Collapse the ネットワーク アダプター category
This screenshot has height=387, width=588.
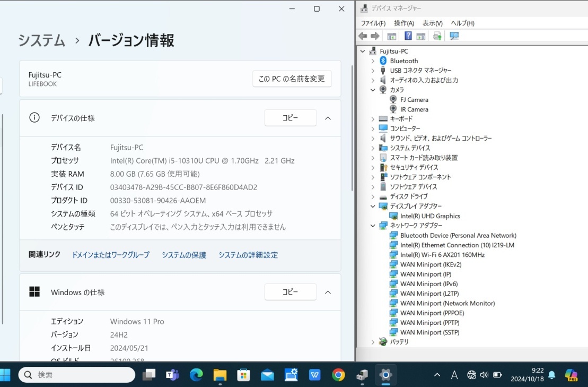pyautogui.click(x=373, y=226)
